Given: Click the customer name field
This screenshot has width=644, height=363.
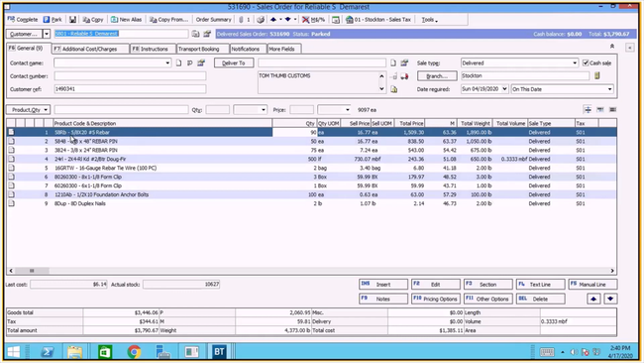Looking at the screenshot, I should click(121, 34).
